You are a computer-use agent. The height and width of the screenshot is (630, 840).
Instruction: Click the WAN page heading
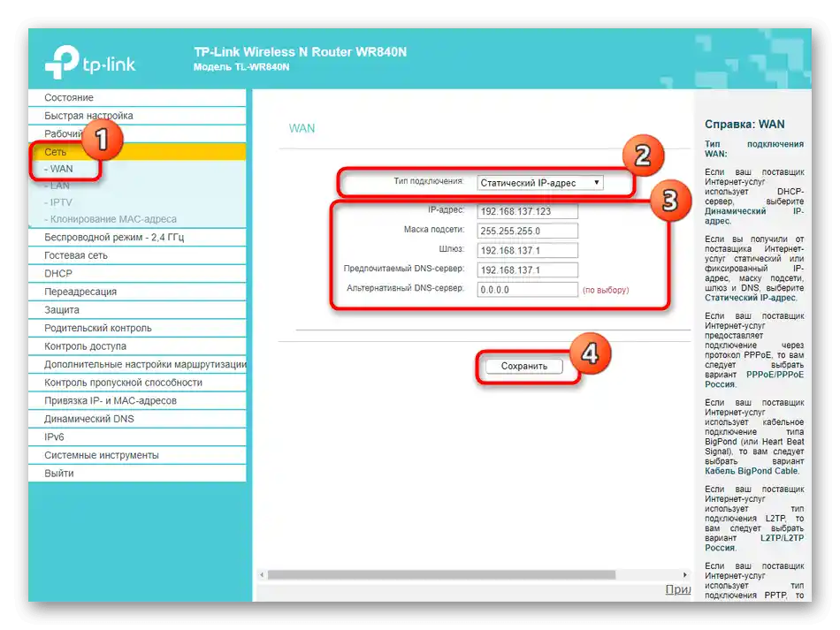click(302, 128)
